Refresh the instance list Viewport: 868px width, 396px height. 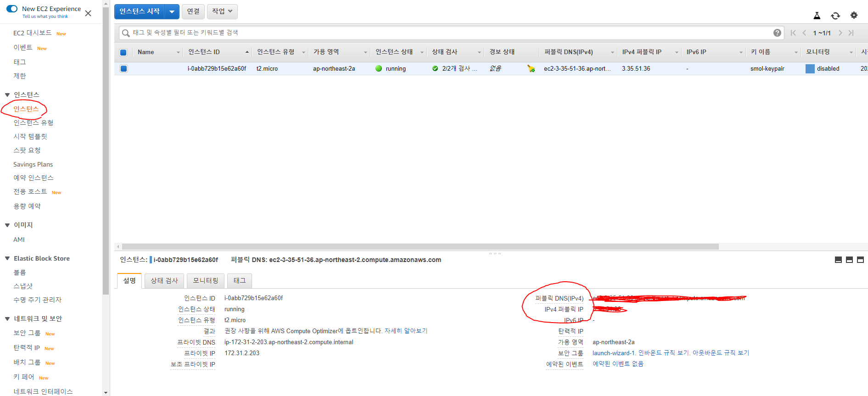(x=835, y=16)
